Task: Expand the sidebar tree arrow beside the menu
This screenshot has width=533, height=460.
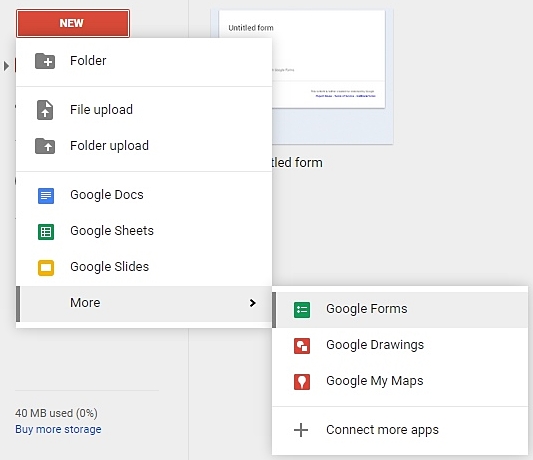Action: (6, 66)
